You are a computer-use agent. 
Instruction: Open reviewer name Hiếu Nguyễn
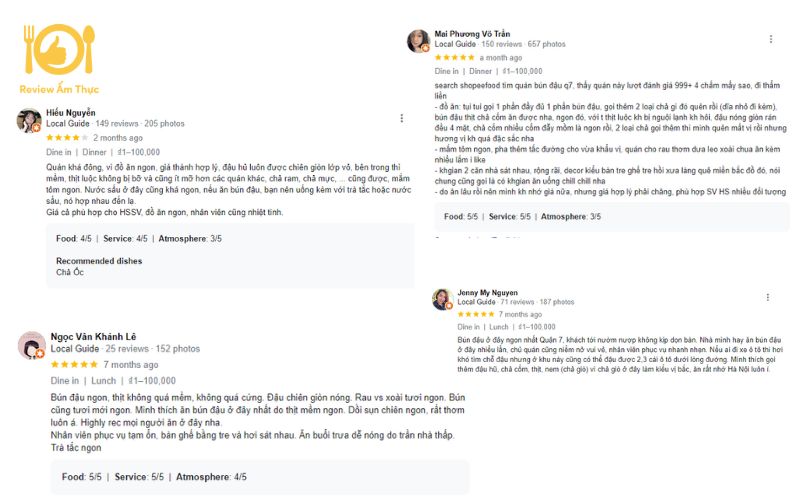(71, 113)
